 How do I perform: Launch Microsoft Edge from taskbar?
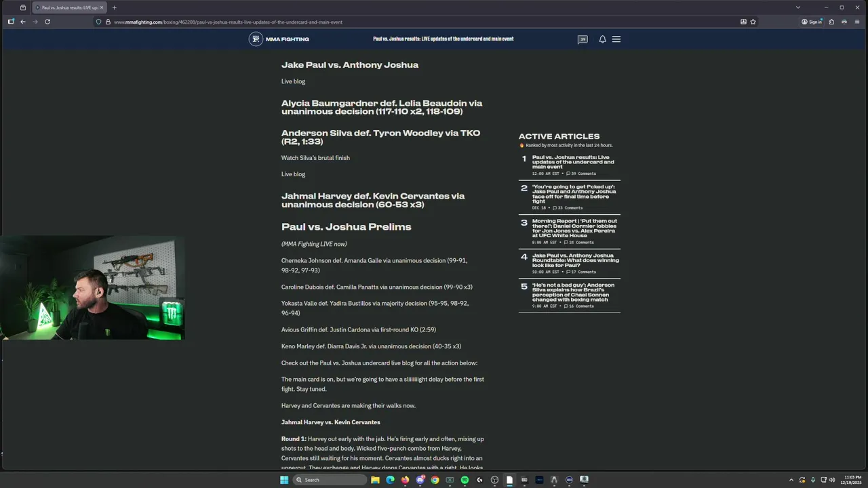tap(390, 480)
